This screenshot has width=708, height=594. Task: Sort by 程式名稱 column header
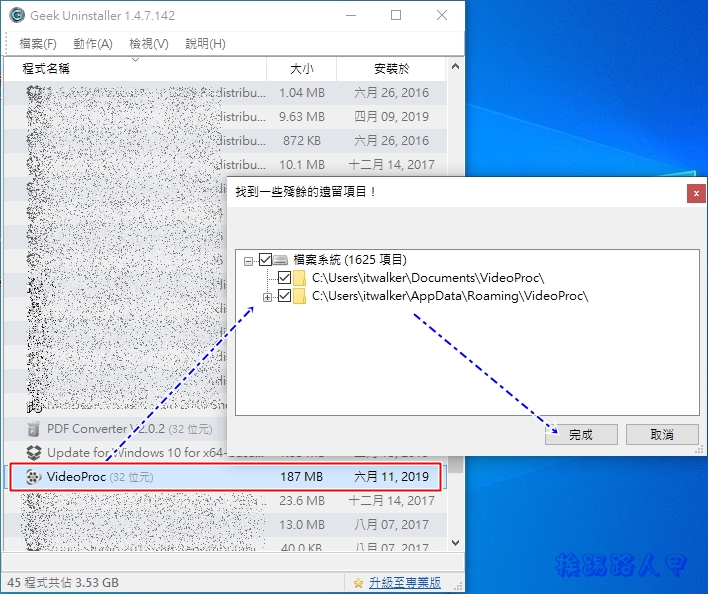135,69
